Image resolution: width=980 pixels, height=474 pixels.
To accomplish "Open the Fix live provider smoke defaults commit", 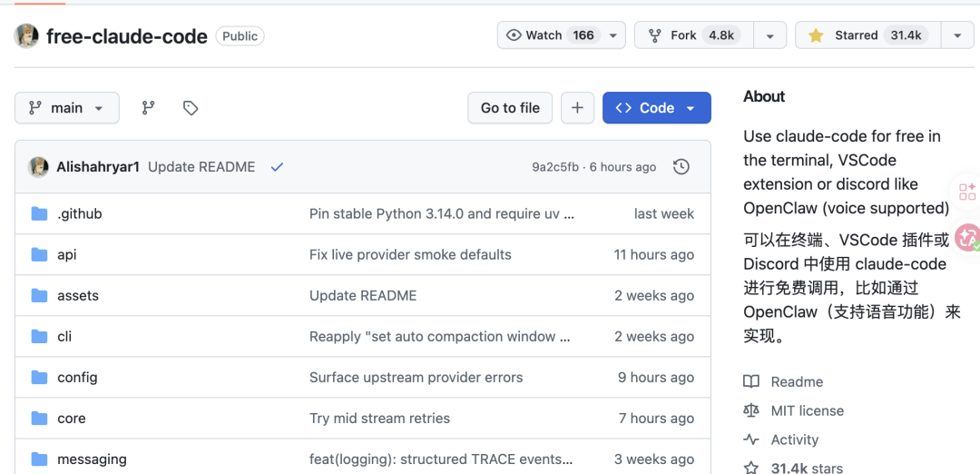I will click(410, 254).
